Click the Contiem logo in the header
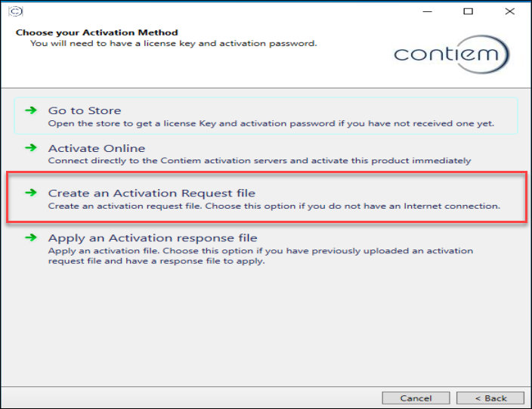The image size is (532, 409). (x=451, y=54)
